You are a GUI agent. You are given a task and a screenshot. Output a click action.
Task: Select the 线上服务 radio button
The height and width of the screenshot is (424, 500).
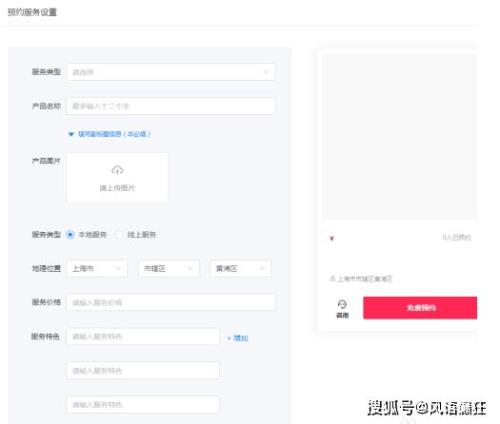(x=119, y=235)
